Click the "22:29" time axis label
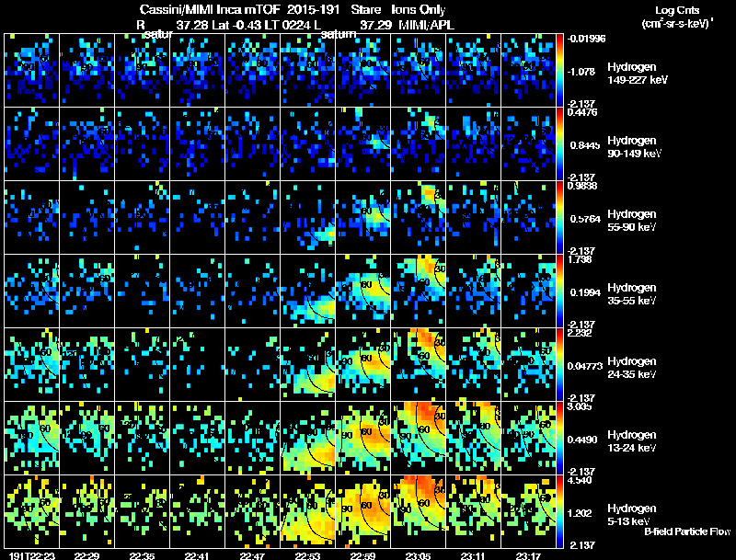The height and width of the screenshot is (560, 736). 86,556
